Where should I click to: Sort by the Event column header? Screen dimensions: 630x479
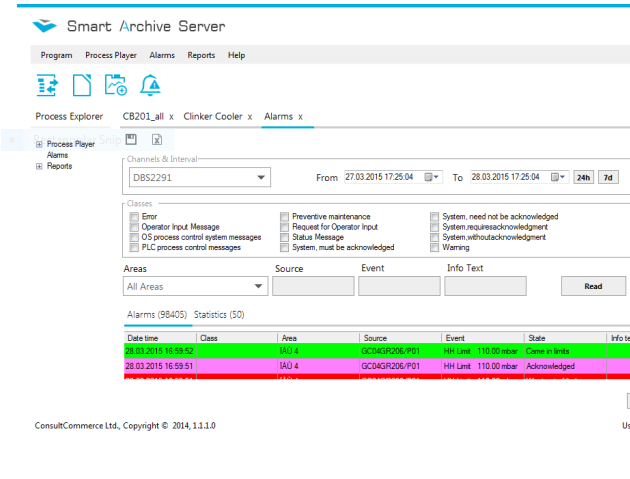[483, 338]
